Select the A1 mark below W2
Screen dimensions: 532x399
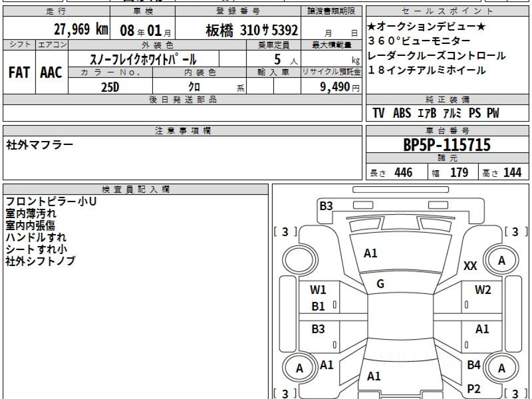(482, 329)
